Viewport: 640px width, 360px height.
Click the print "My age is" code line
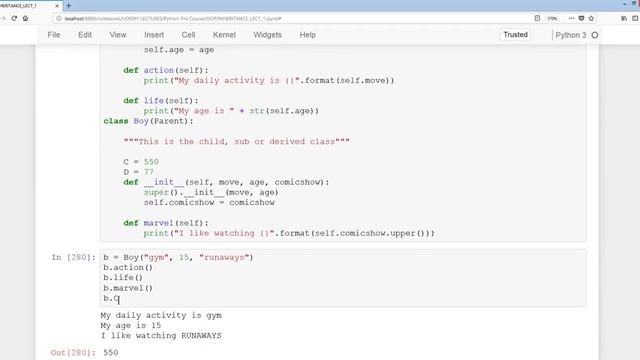231,111
